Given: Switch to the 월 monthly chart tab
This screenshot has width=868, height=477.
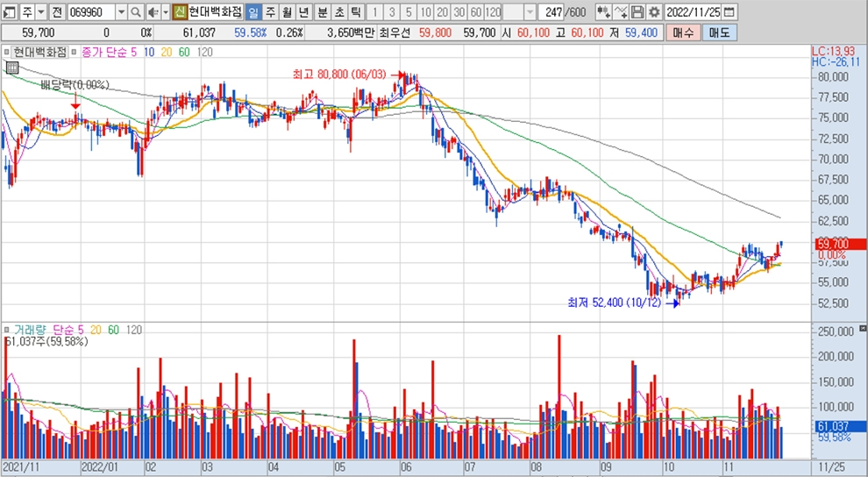Looking at the screenshot, I should click(287, 12).
